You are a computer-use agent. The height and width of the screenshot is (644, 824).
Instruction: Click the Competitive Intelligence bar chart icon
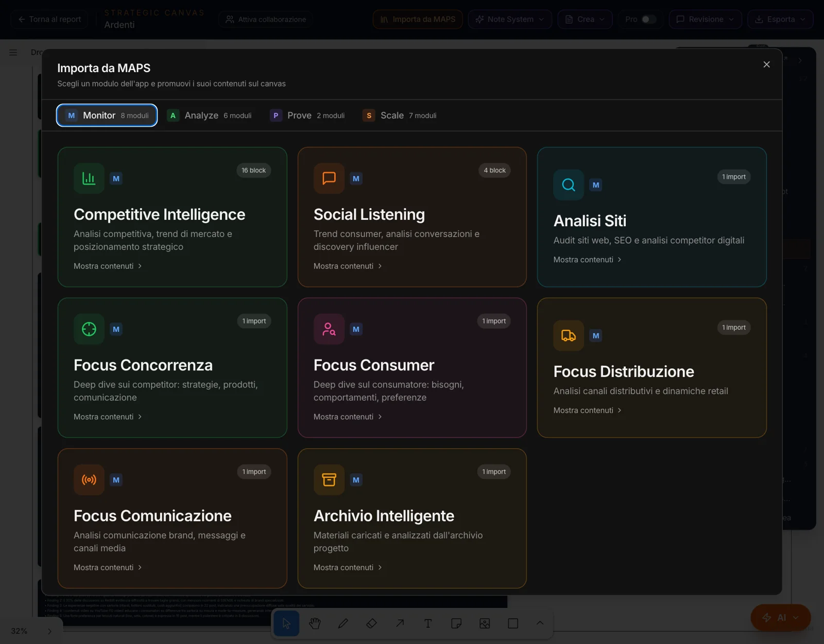click(x=89, y=178)
